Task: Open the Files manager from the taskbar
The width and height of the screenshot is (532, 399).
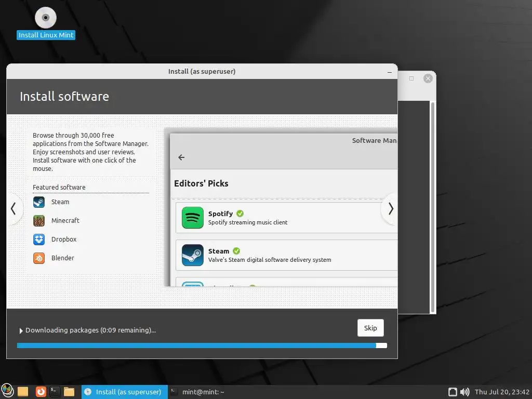Action: coord(69,392)
